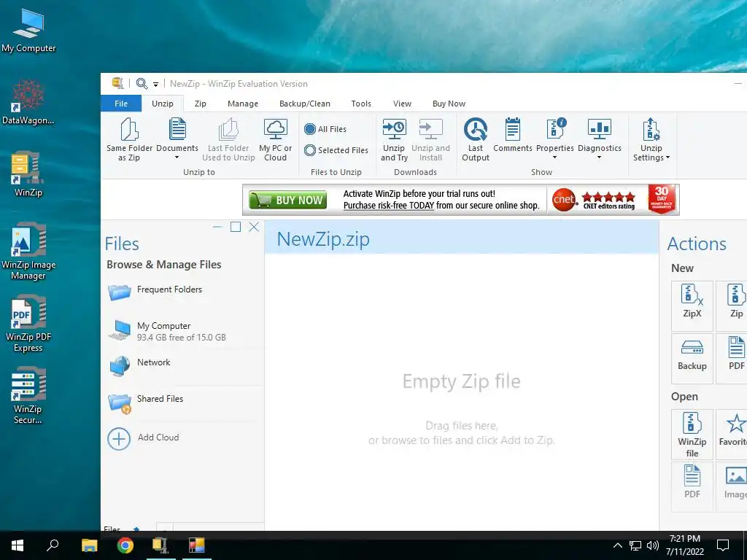Close the Files pane
Image resolution: width=747 pixels, height=560 pixels.
[x=254, y=227]
